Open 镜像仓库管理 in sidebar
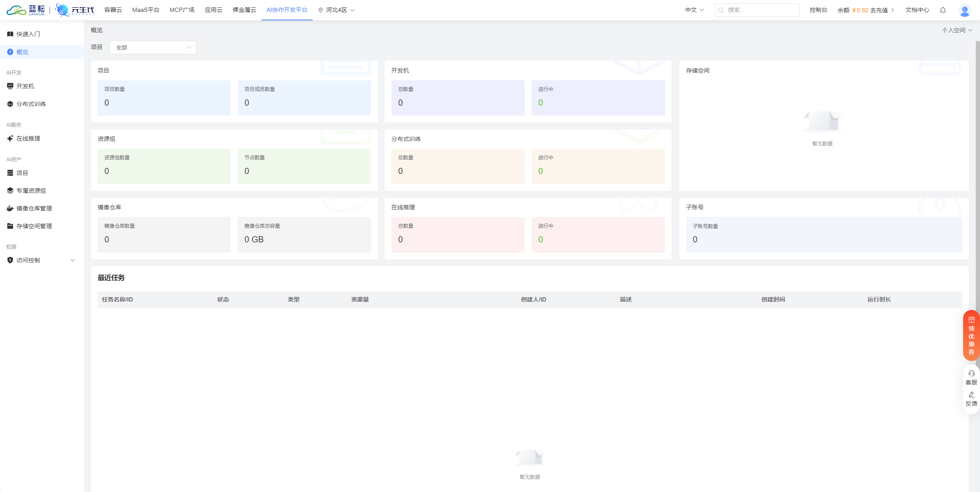 tap(34, 208)
